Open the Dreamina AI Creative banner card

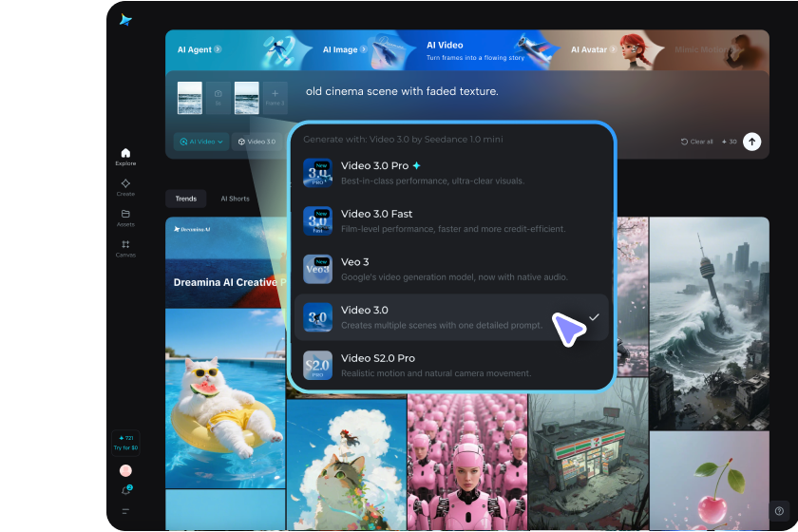click(225, 263)
